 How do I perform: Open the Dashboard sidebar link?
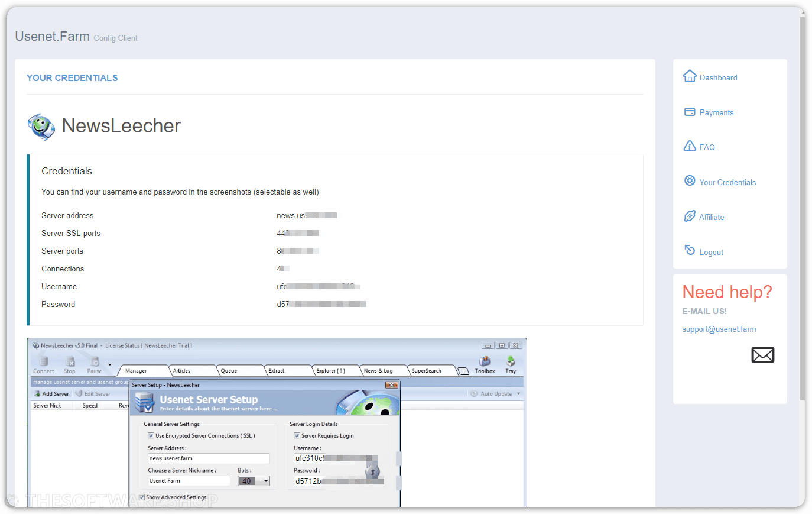(x=718, y=77)
